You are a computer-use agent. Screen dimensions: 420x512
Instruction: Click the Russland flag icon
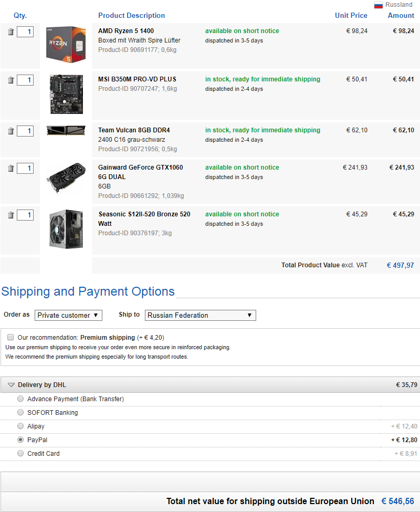tap(379, 5)
